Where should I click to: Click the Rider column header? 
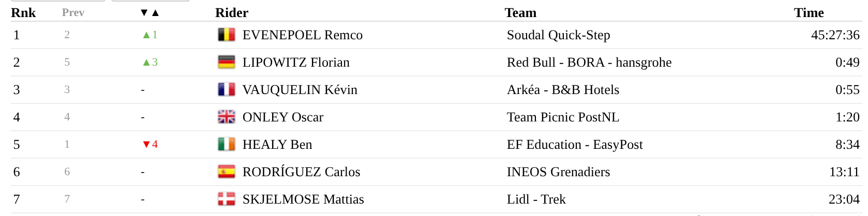click(x=232, y=12)
